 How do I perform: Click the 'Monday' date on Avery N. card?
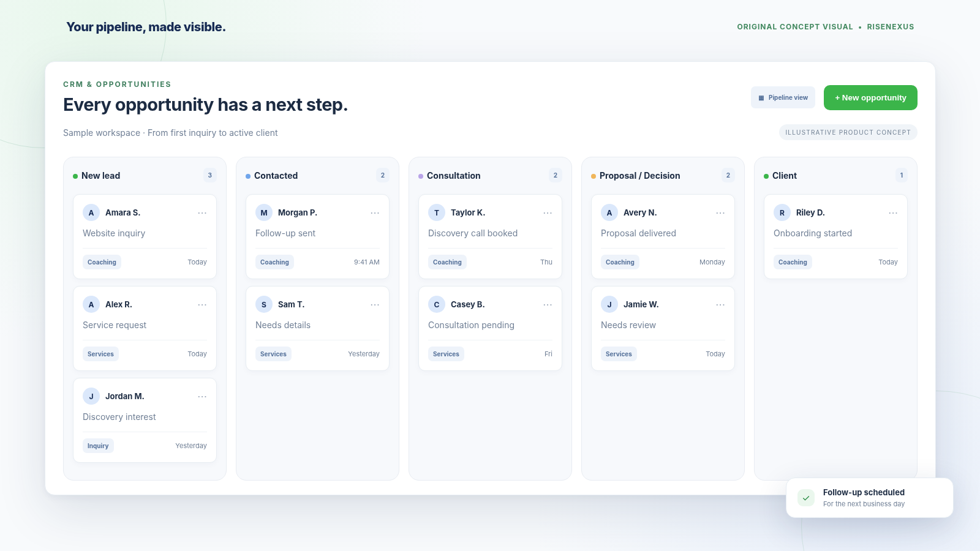coord(712,262)
